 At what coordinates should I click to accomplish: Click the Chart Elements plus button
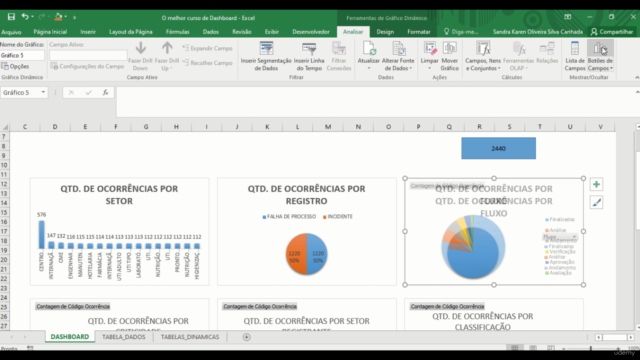[x=596, y=184]
